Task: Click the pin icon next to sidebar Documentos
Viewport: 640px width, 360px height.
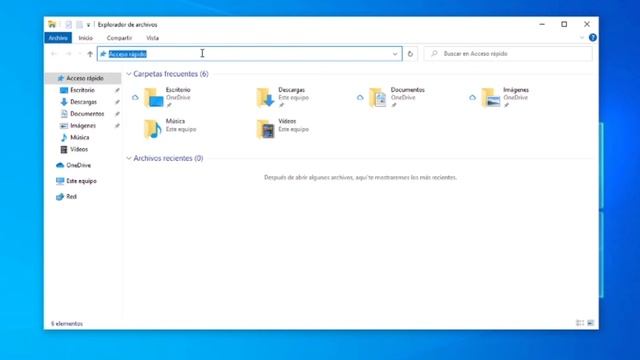Action: pos(117,114)
